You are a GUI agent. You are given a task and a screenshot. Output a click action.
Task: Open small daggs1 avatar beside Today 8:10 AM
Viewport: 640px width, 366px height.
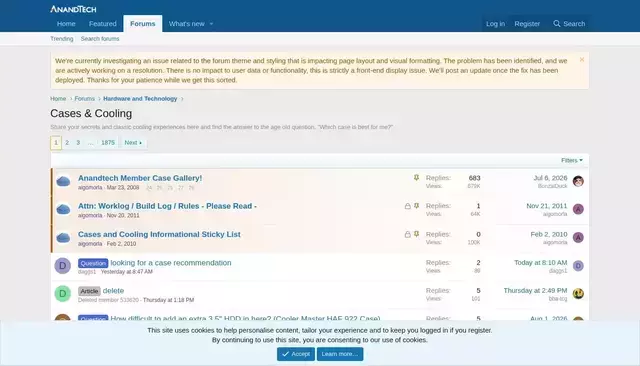pos(578,266)
